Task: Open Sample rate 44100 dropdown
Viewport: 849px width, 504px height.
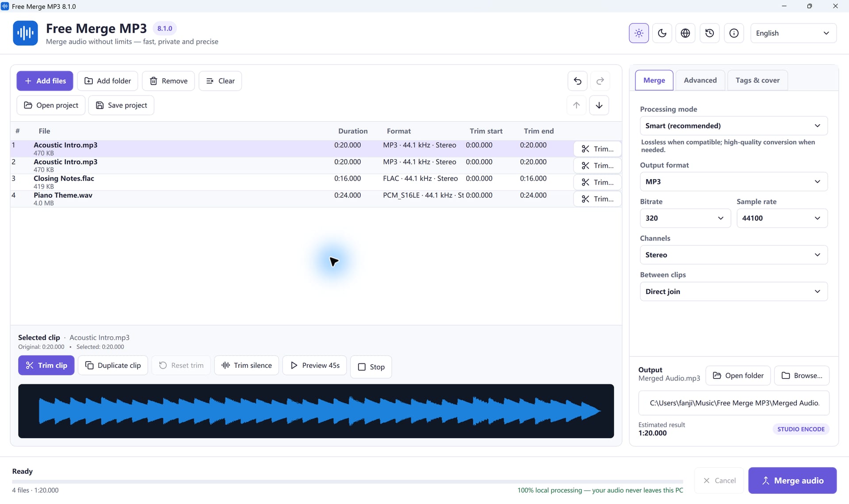Action: click(782, 218)
